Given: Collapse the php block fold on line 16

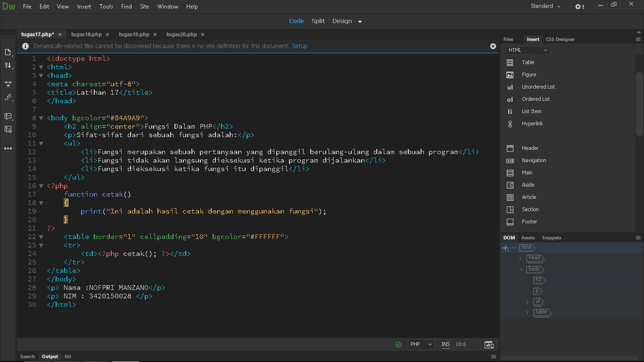Looking at the screenshot, I should pyautogui.click(x=41, y=186).
